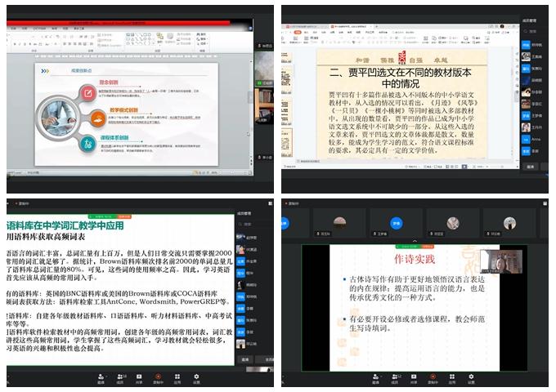The image size is (556, 392).
Task: Open Settings gear in bottom-right meeting toolbar
Action: pyautogui.click(x=471, y=379)
